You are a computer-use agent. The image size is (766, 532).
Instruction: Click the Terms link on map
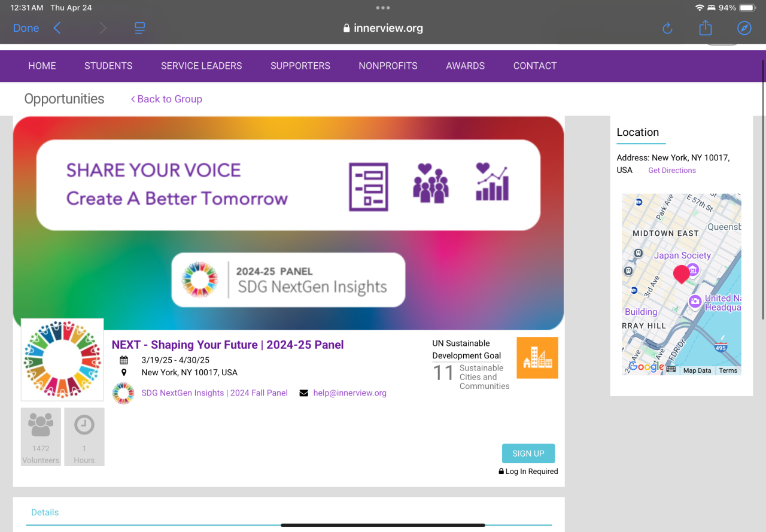[728, 370]
